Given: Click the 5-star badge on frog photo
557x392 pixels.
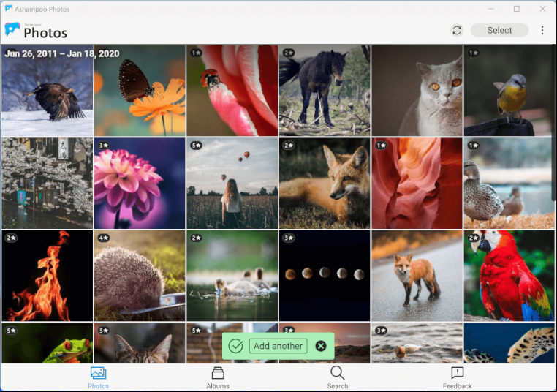Looking at the screenshot, I should 11,331.
